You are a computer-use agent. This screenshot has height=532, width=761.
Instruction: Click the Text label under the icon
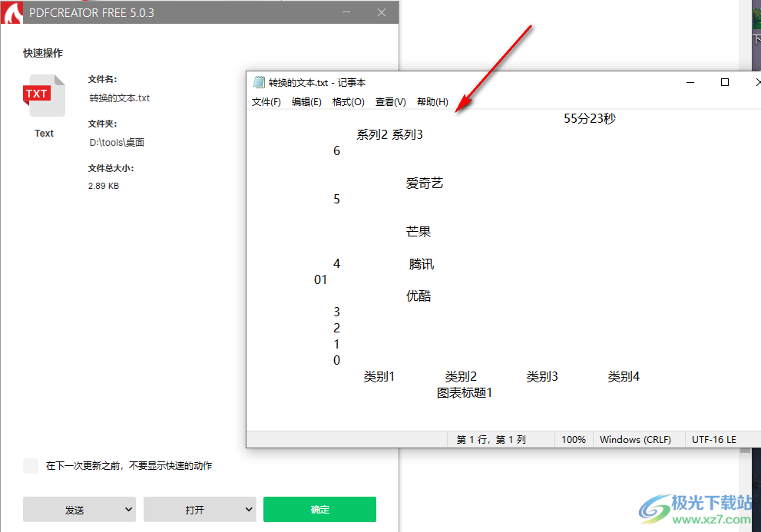44,133
